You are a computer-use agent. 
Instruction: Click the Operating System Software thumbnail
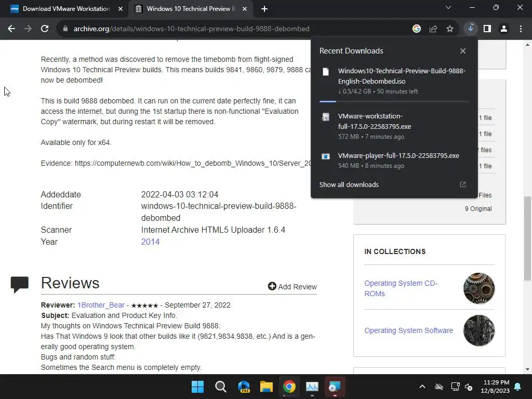478,330
